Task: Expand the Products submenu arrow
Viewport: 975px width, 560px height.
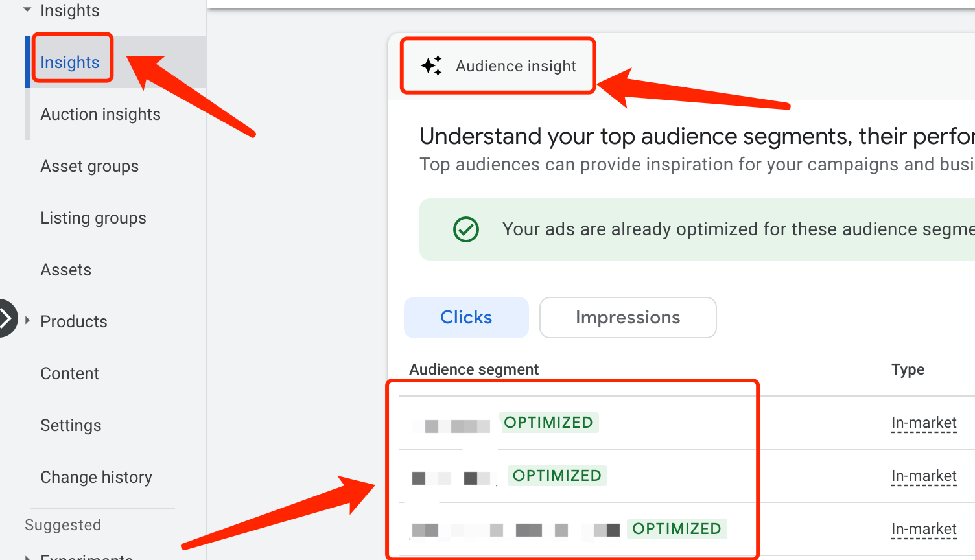Action: pyautogui.click(x=27, y=321)
